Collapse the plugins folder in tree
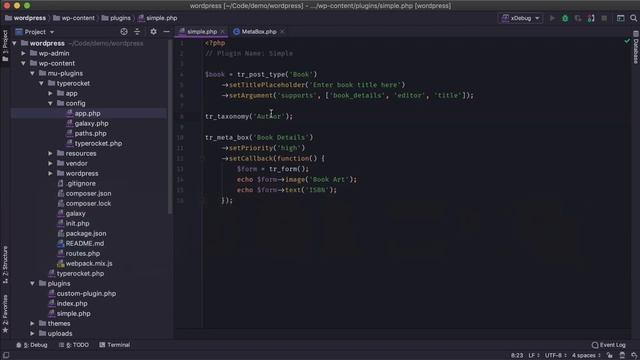The width and height of the screenshot is (640, 360). click(32, 283)
